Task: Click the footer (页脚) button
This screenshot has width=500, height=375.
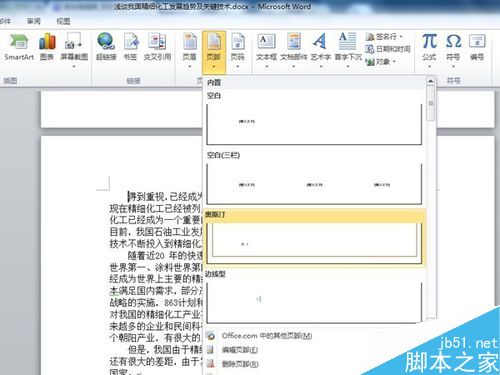Action: [214, 52]
